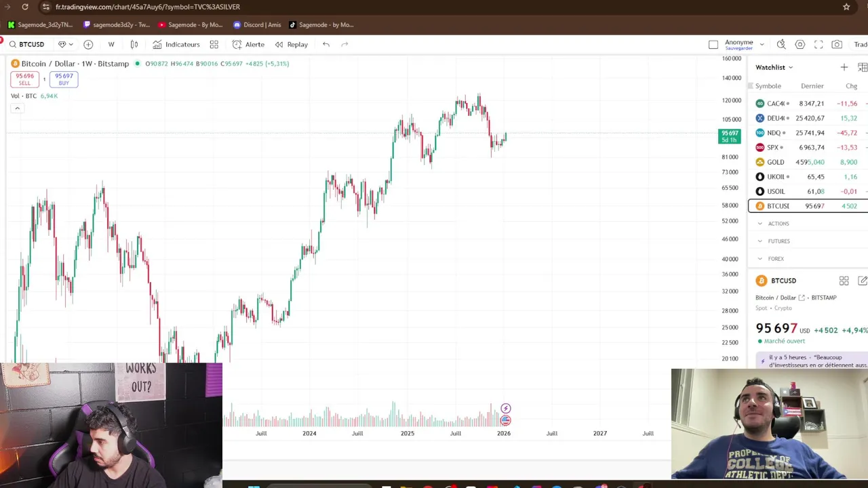Open the Watchlist name dropdown

pos(774,67)
